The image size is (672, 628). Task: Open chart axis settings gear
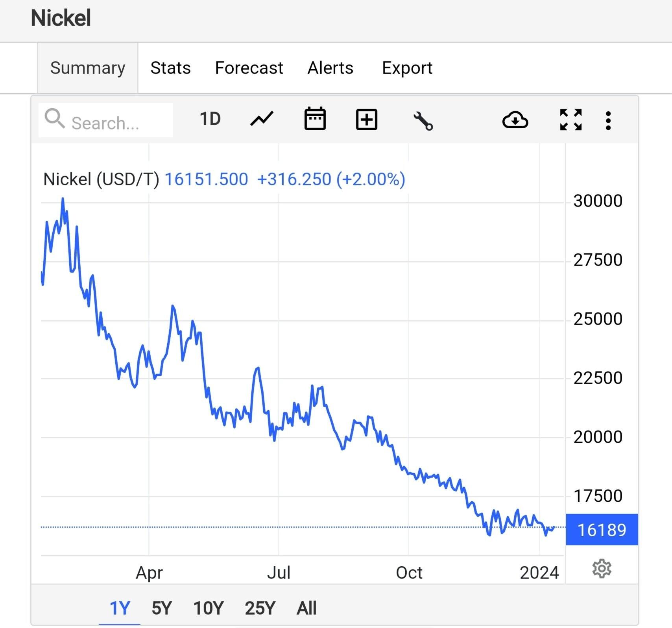[602, 569]
